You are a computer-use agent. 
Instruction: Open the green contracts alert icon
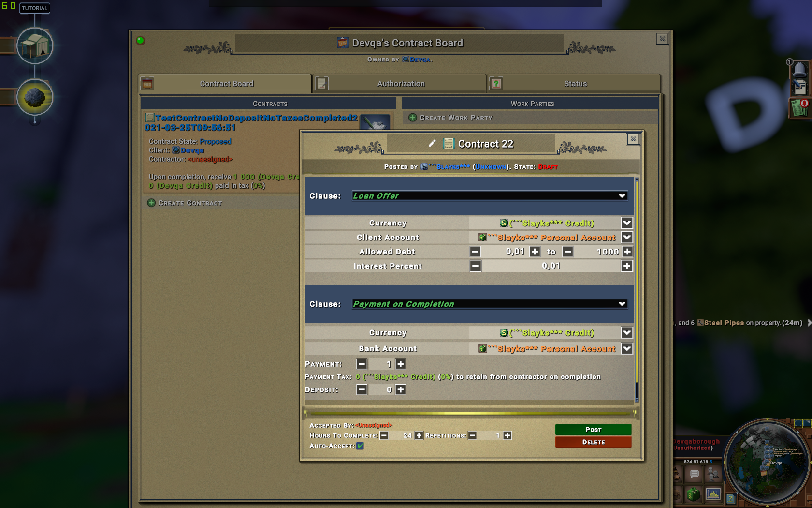799,107
